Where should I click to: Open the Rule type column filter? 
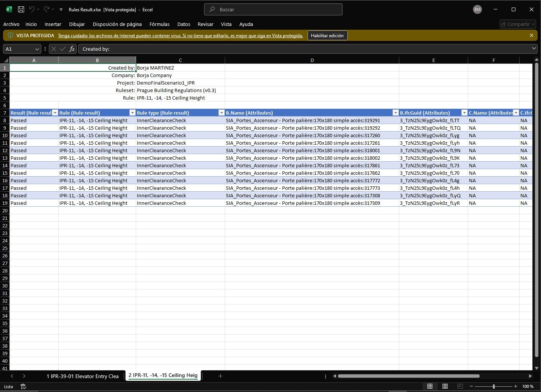[x=221, y=113]
